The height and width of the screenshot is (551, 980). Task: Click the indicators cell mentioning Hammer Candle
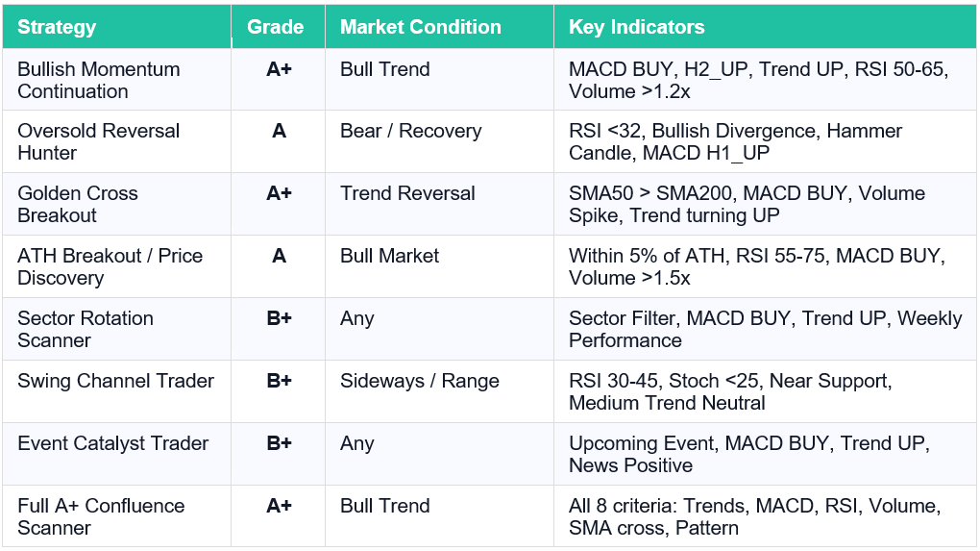736,142
